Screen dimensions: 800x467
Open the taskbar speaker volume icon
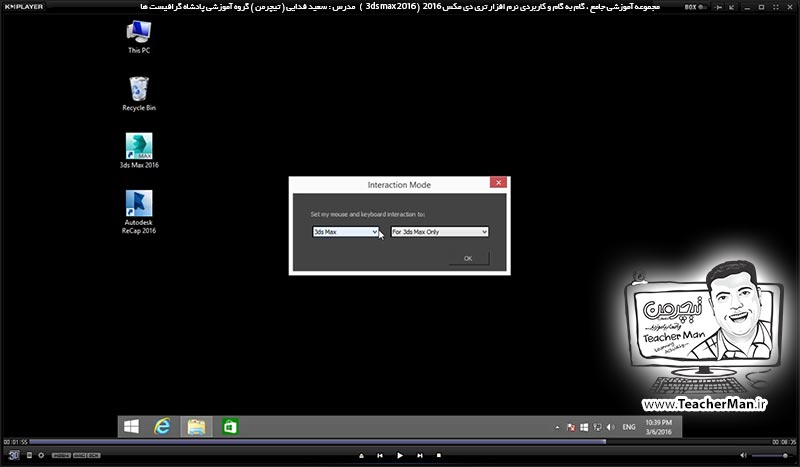pos(611,427)
